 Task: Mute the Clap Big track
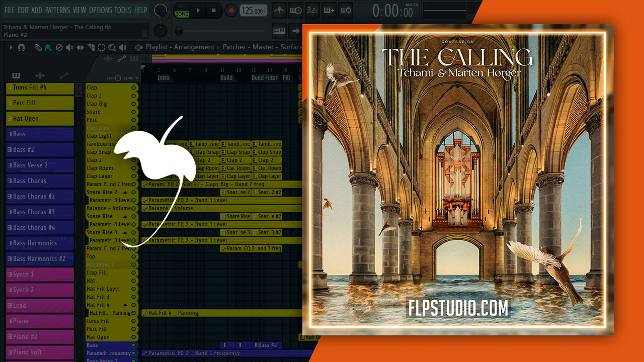pyautogui.click(x=134, y=104)
